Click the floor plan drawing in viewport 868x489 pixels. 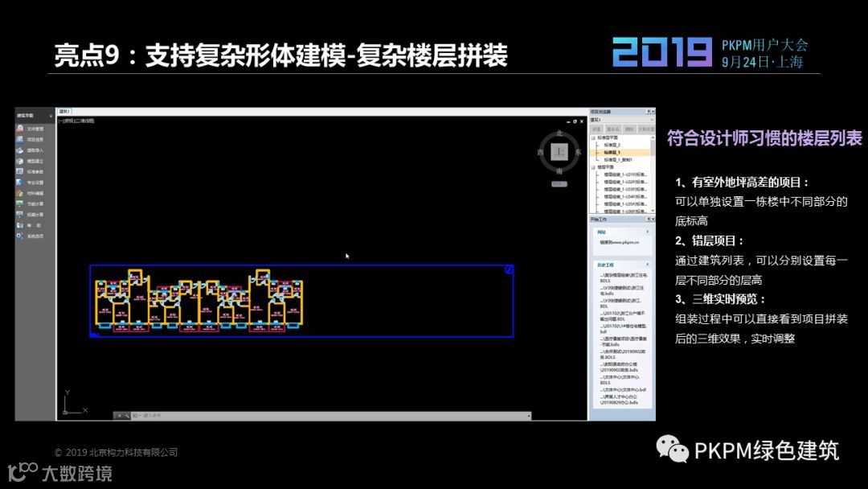click(199, 301)
